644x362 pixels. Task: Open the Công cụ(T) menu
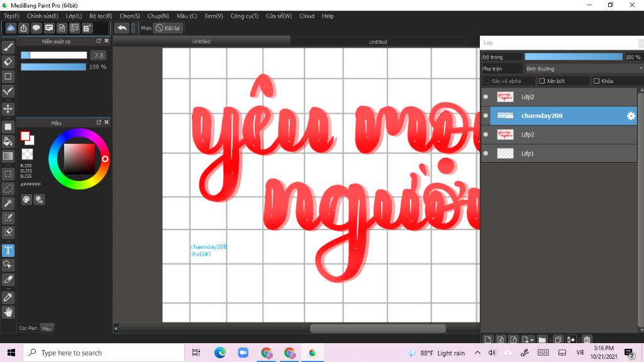244,16
